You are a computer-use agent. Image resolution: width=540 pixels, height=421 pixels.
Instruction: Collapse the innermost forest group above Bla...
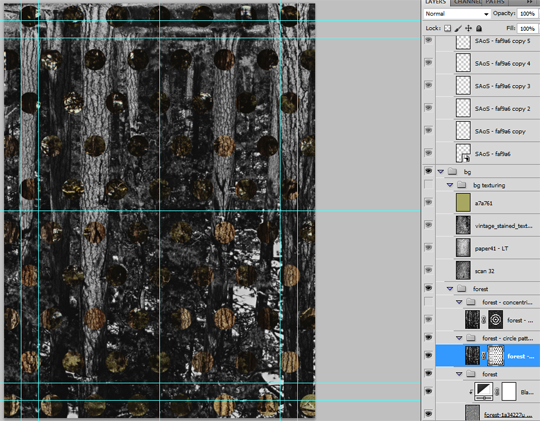[x=459, y=374]
